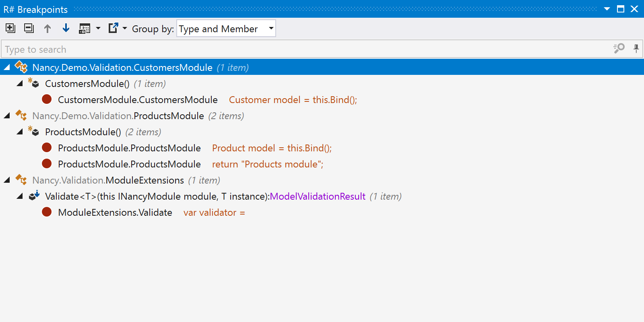The width and height of the screenshot is (644, 322).
Task: Open preview panel position dropdown arrow
Action: click(98, 28)
